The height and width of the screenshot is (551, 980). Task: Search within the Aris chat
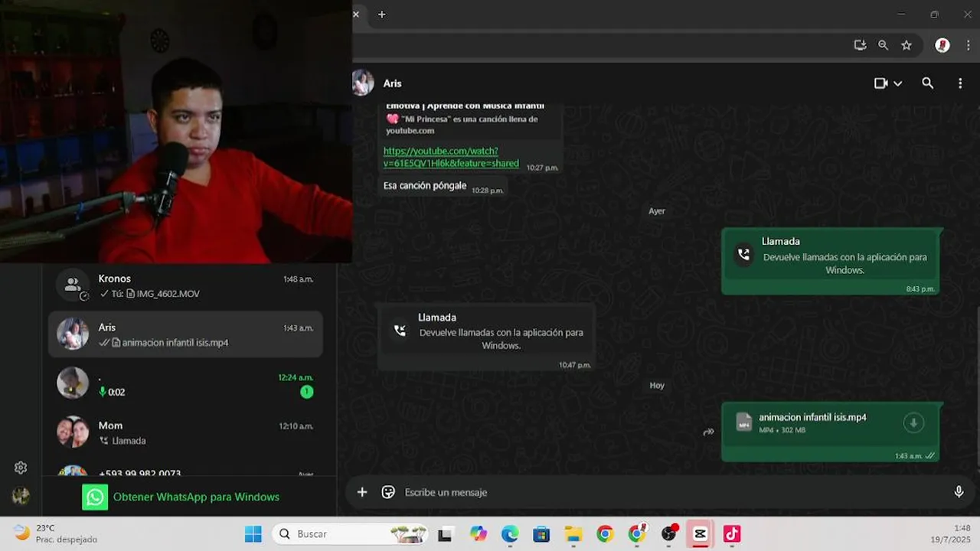(927, 83)
